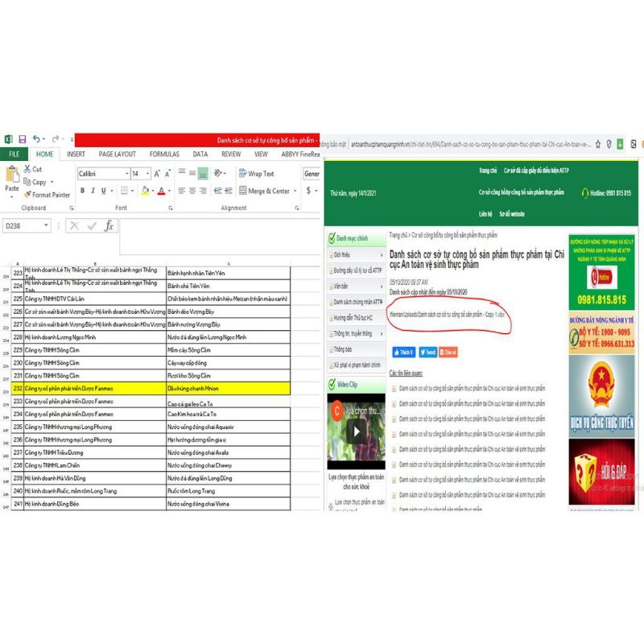Click the Paste clipboard icon
644x644 pixels.
12,175
